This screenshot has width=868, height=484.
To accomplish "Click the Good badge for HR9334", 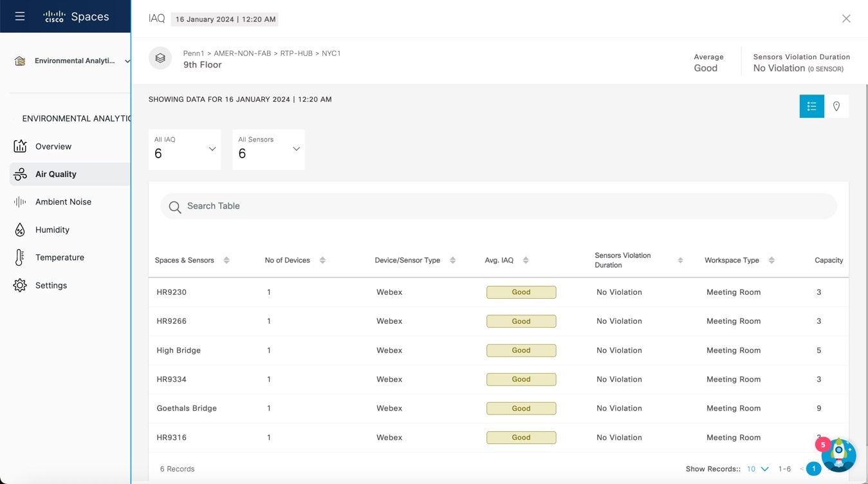I will [521, 379].
